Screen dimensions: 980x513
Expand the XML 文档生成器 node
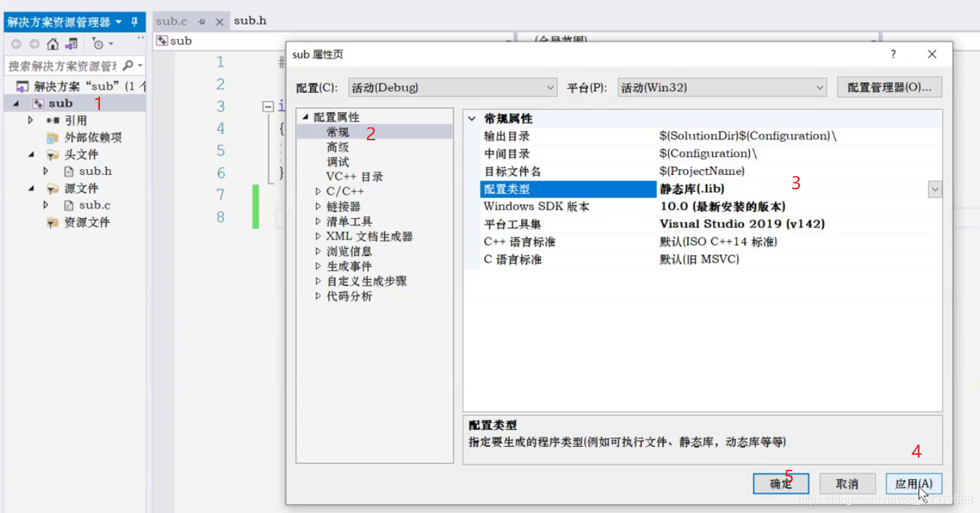coord(318,236)
